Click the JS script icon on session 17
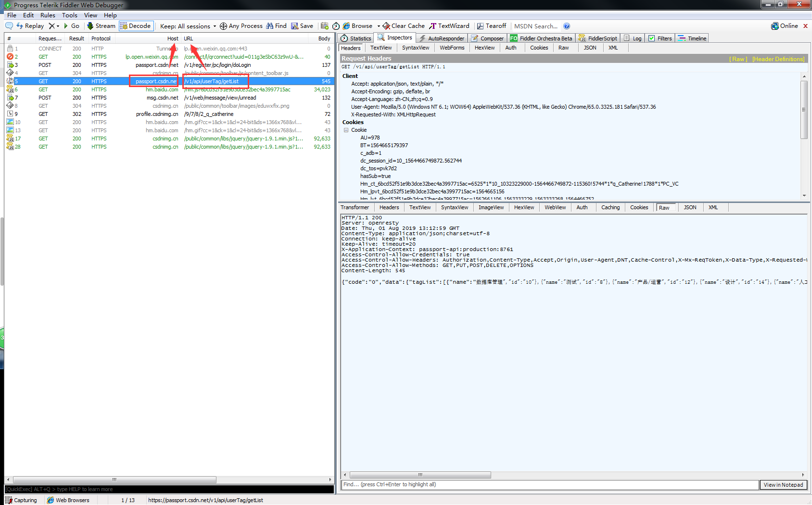The height and width of the screenshot is (505, 812). point(10,139)
